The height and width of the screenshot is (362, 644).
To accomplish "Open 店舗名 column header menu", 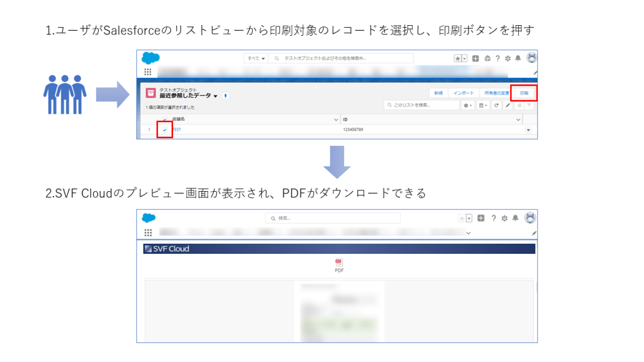I will (335, 119).
